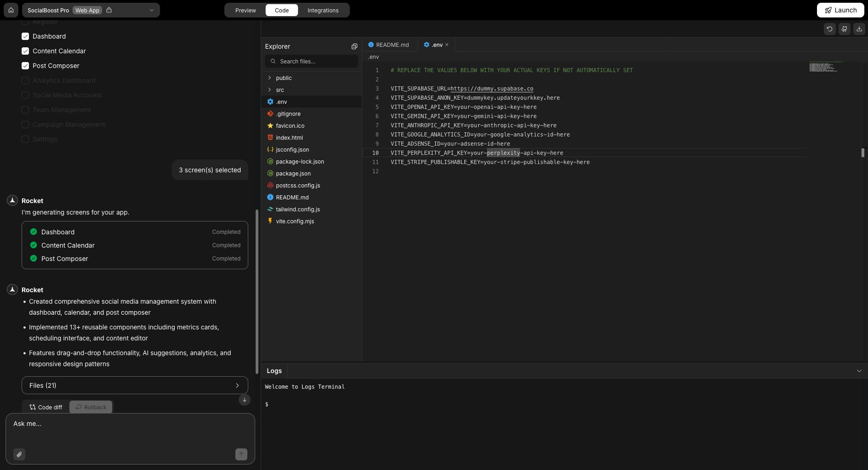868x470 pixels.
Task: Uncheck the Dashboard screen checkbox
Action: pyautogui.click(x=25, y=36)
